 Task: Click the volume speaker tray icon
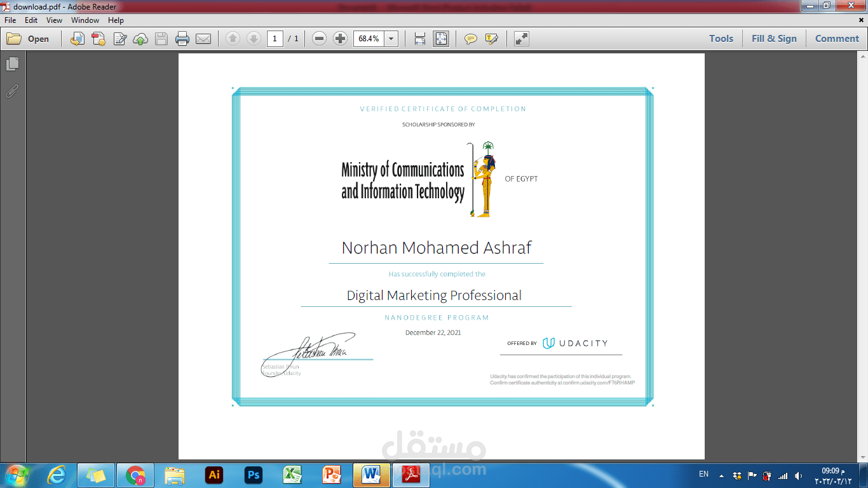[798, 476]
